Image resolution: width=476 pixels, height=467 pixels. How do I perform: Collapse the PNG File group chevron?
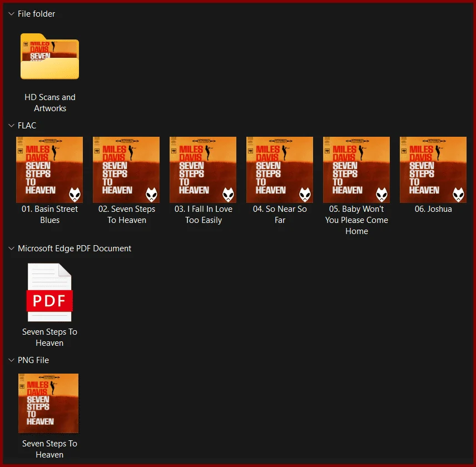point(11,360)
